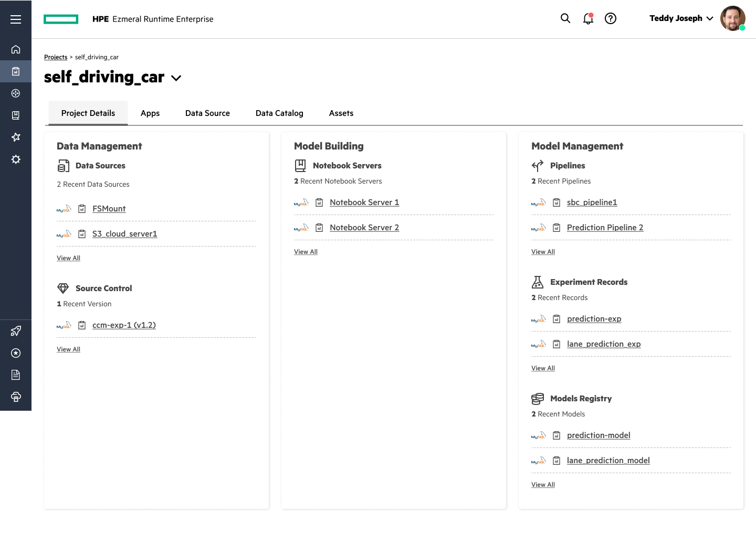
Task: Open the notebook bookmark sidebar icon
Action: [16, 115]
